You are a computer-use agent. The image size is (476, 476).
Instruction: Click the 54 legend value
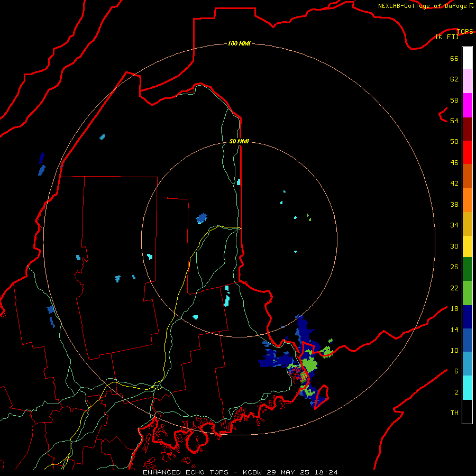pyautogui.click(x=454, y=121)
